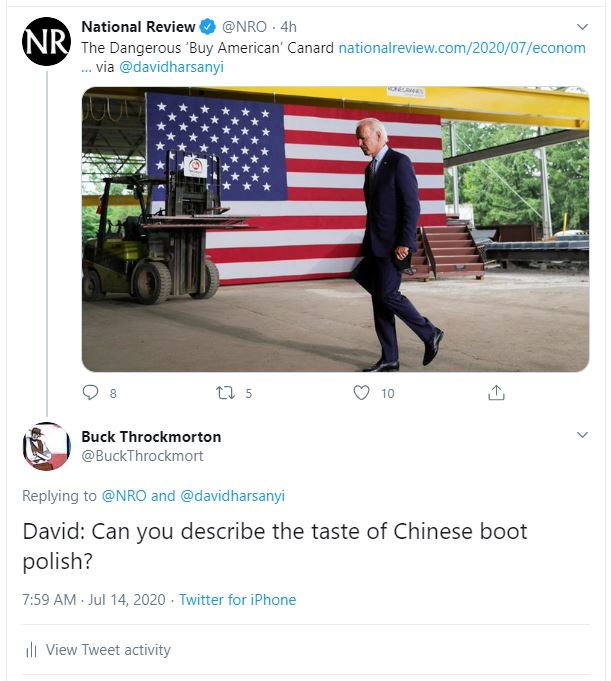Image resolution: width=611 pixels, height=681 pixels.
Task: Click the 7:59 AM Jul 14, 2020 timestamp
Action: coord(94,600)
